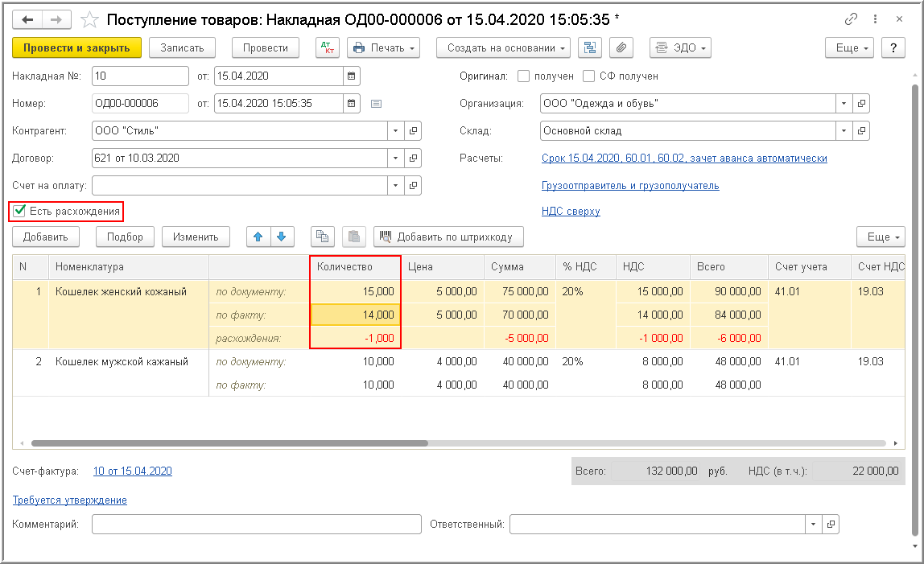924x564 pixels.
Task: Open Договор 621 от 10.03.2020 card
Action: click(413, 158)
